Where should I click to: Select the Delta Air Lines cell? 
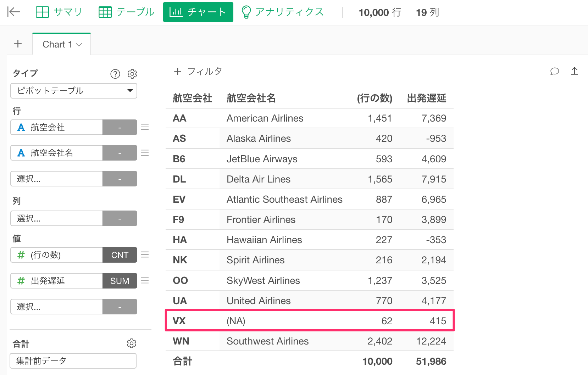point(259,179)
